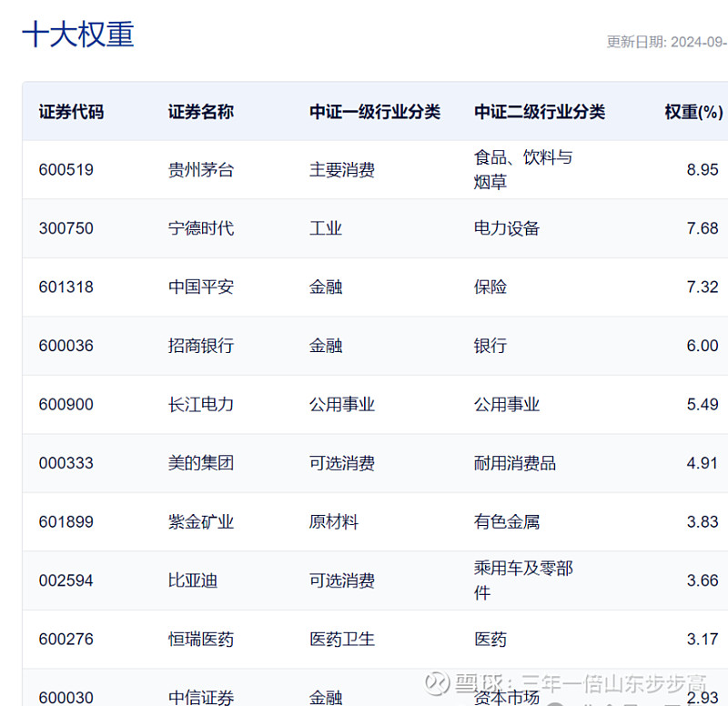Viewport: 728px width, 706px height.
Task: Click 工业 in the 宁德时代 row
Action: pyautogui.click(x=326, y=228)
